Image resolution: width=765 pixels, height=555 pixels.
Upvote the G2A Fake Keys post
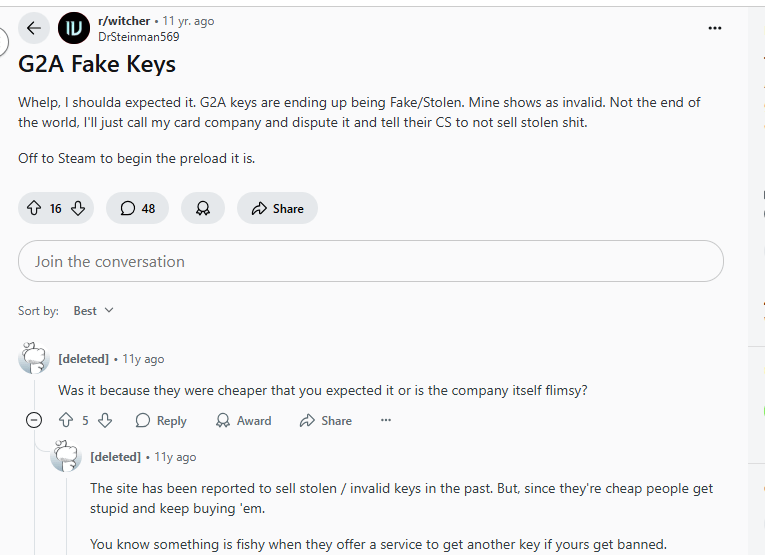tap(34, 208)
